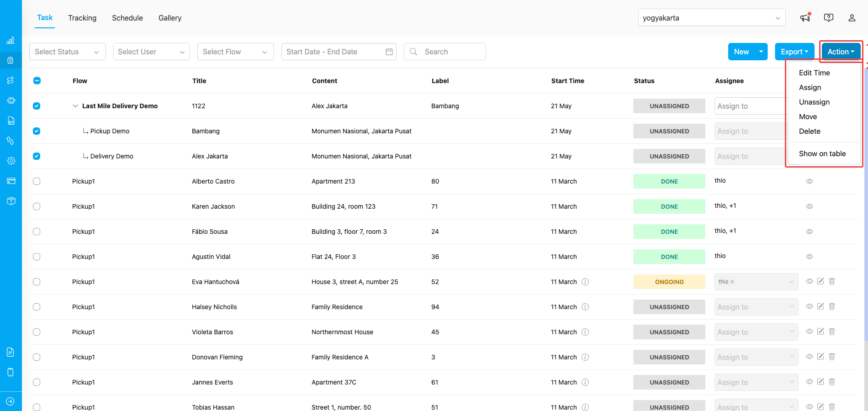Edit the Eva Hantuchová task
868x411 pixels.
coord(820,281)
